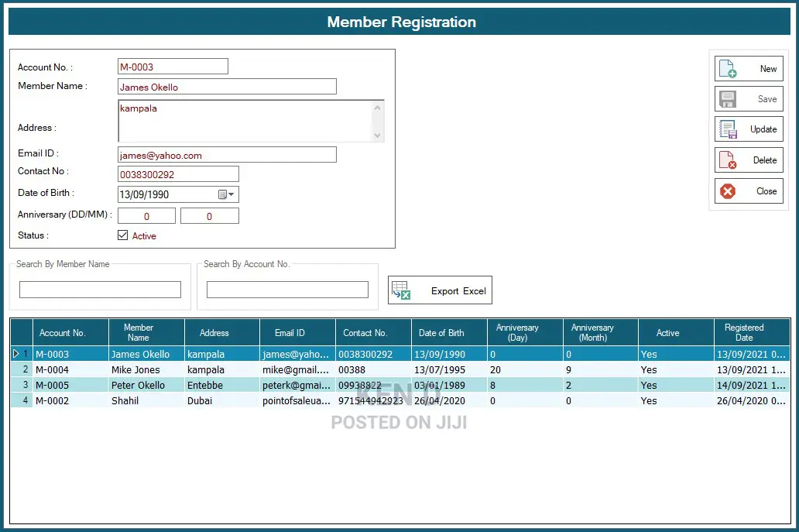The height and width of the screenshot is (532, 799).
Task: Sort by Registered Date column header
Action: click(752, 333)
